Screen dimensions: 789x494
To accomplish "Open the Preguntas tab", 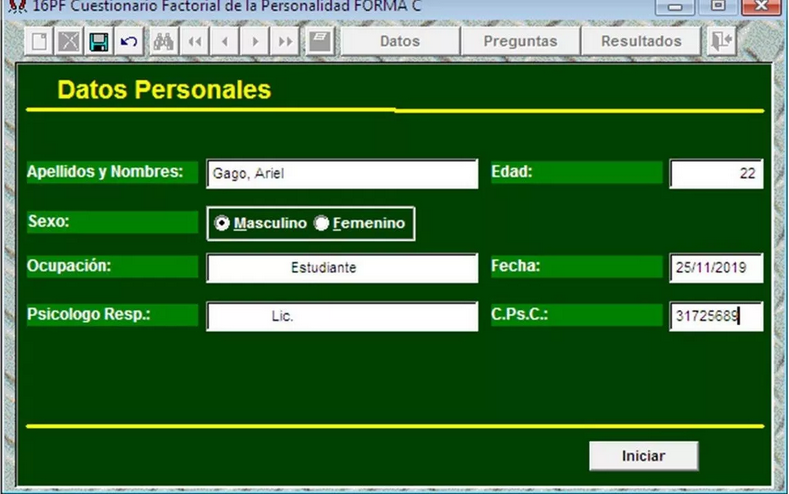I will click(x=520, y=41).
